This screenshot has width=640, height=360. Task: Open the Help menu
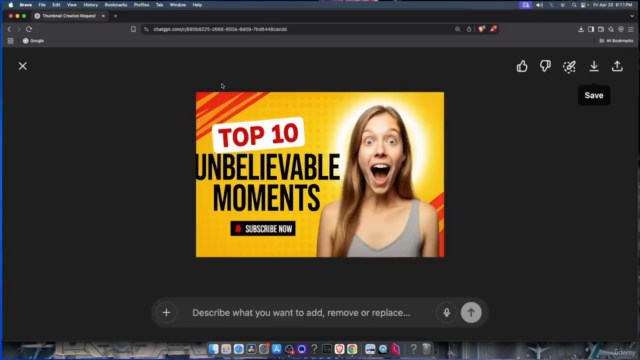(197, 5)
